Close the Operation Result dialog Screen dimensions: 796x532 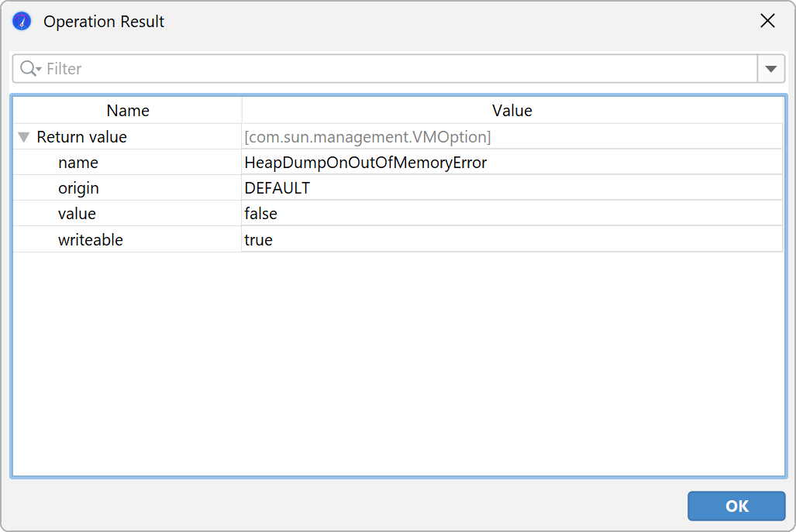tap(767, 22)
